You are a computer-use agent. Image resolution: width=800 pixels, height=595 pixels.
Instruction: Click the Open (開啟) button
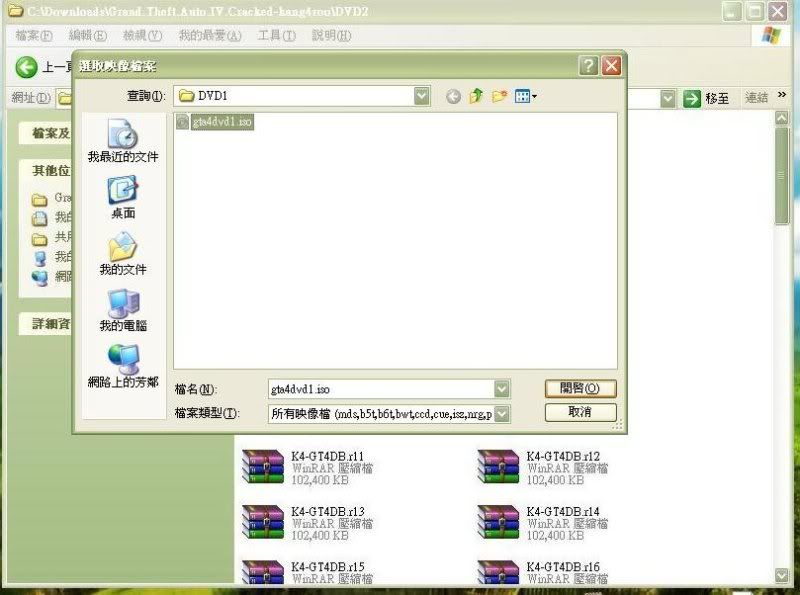click(580, 388)
